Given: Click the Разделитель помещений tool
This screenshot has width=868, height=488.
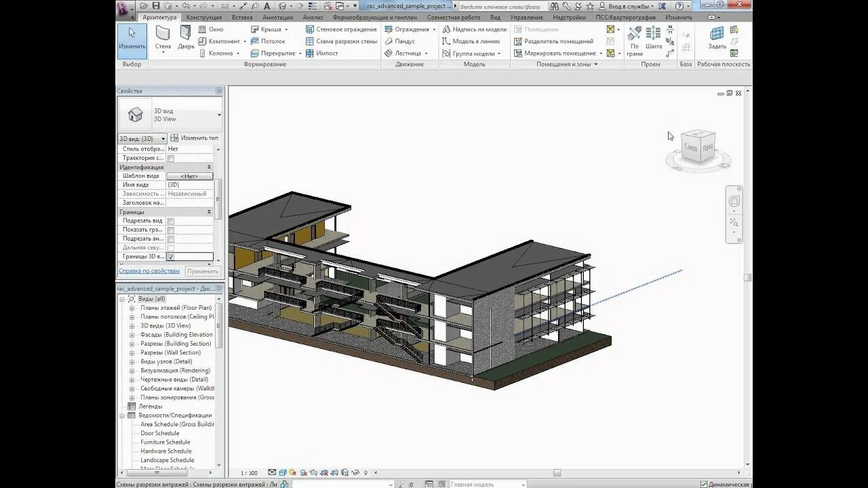Looking at the screenshot, I should (553, 41).
